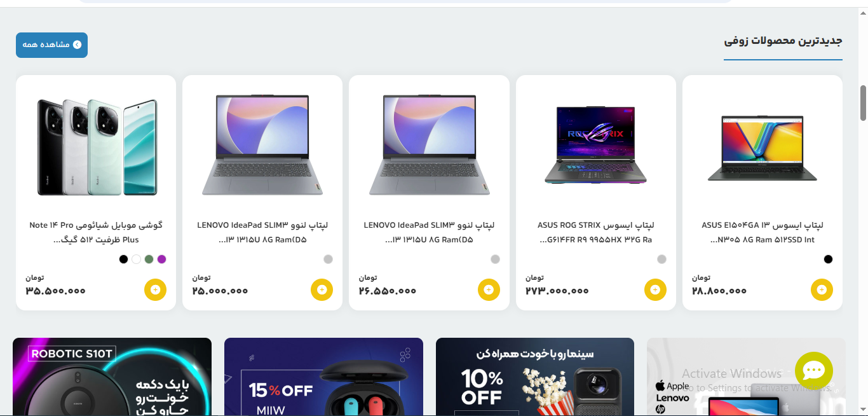
Task: Choose the white color for Xiaomi phone
Action: click(136, 259)
